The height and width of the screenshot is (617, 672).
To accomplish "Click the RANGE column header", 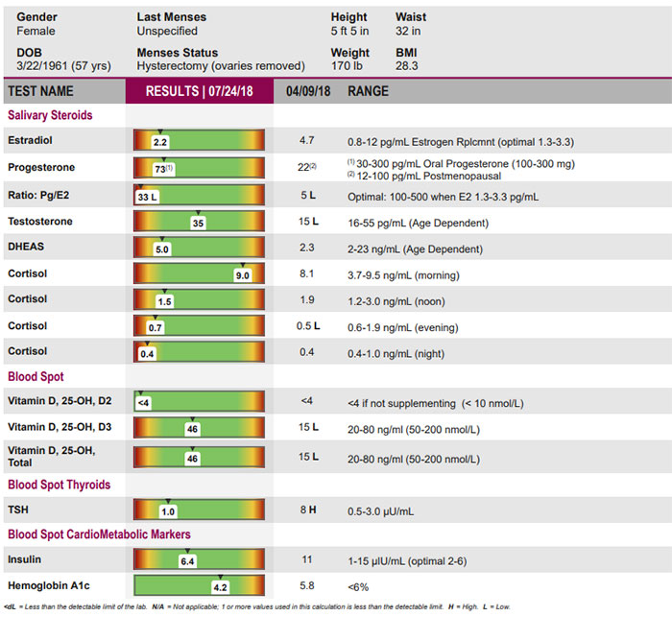I will pyautogui.click(x=368, y=91).
